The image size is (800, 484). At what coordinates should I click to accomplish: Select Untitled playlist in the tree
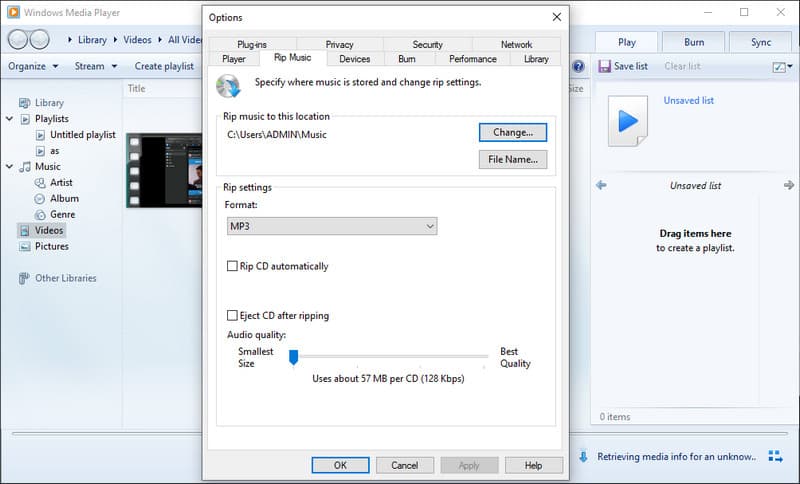click(x=83, y=135)
